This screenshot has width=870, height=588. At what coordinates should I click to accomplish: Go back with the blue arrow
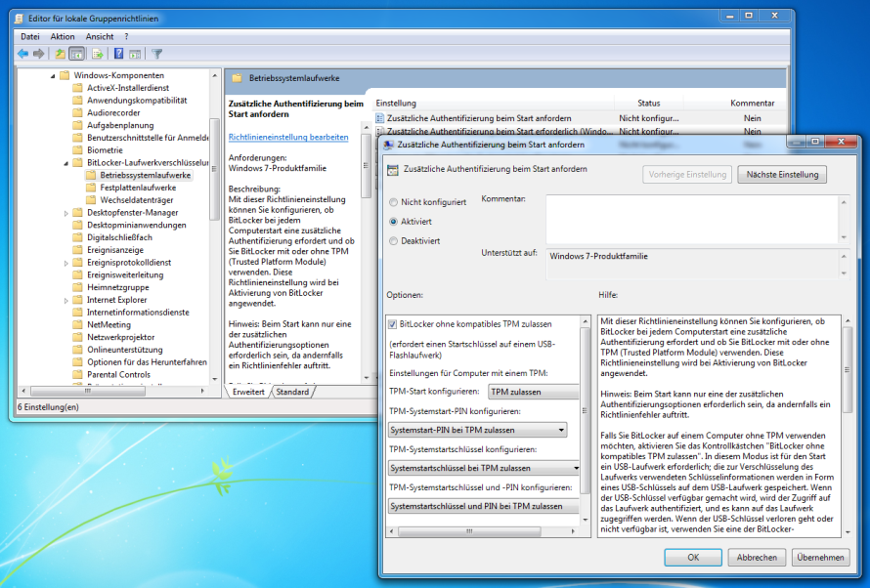click(22, 54)
